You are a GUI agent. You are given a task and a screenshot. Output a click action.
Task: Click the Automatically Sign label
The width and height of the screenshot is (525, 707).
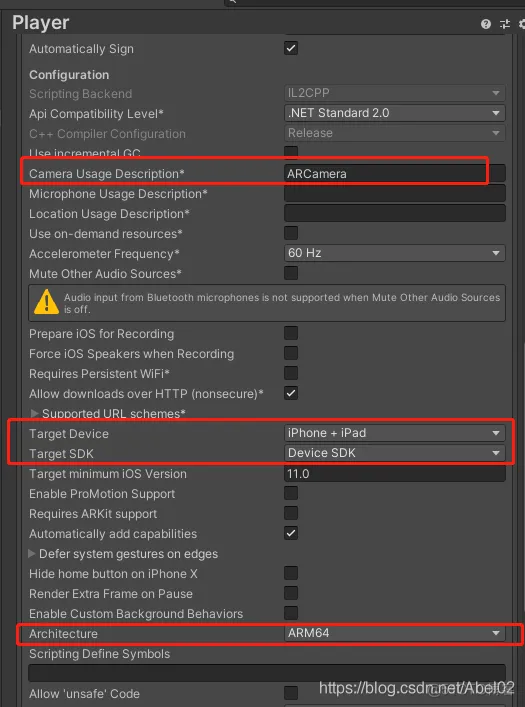tap(81, 49)
